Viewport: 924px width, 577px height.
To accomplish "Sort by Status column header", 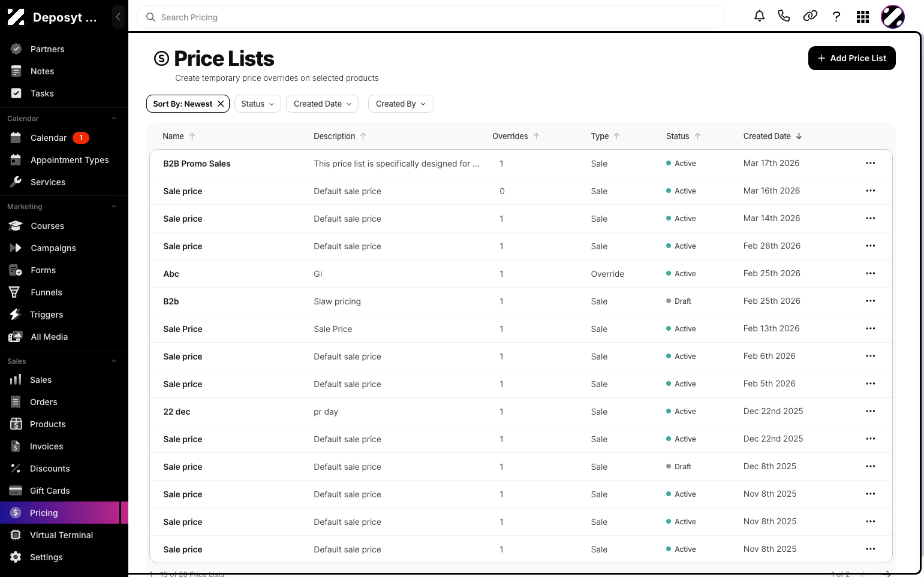I will [683, 136].
